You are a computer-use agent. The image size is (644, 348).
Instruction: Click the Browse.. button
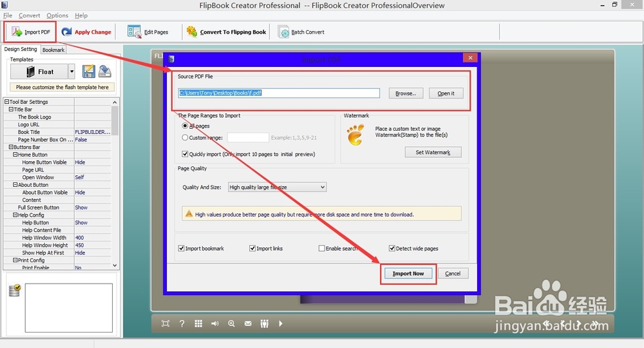point(405,93)
